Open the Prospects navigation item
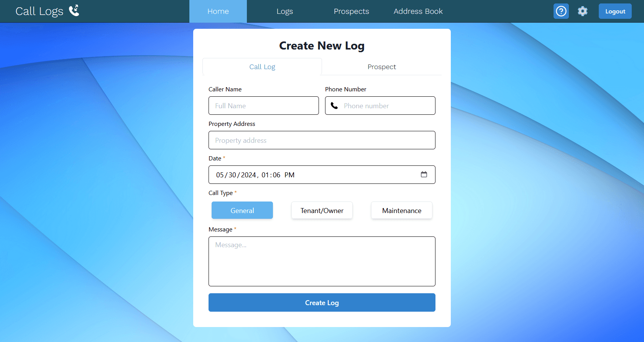The width and height of the screenshot is (644, 342). click(352, 11)
